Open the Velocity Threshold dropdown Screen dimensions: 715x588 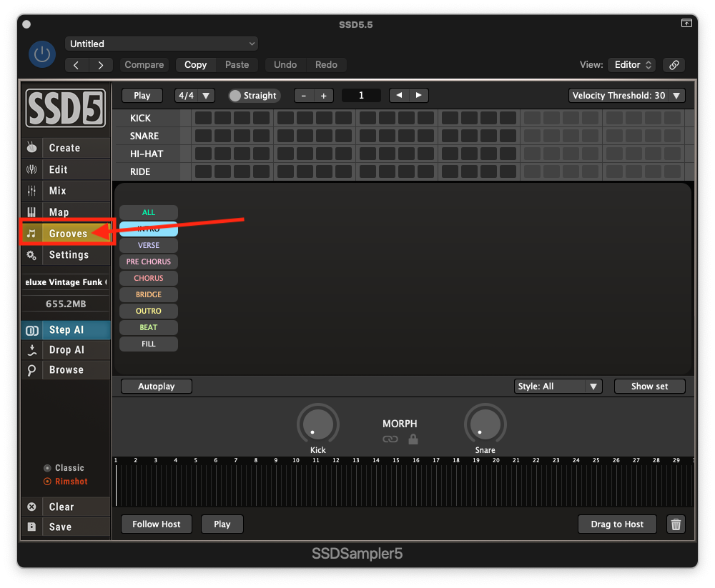pos(626,96)
